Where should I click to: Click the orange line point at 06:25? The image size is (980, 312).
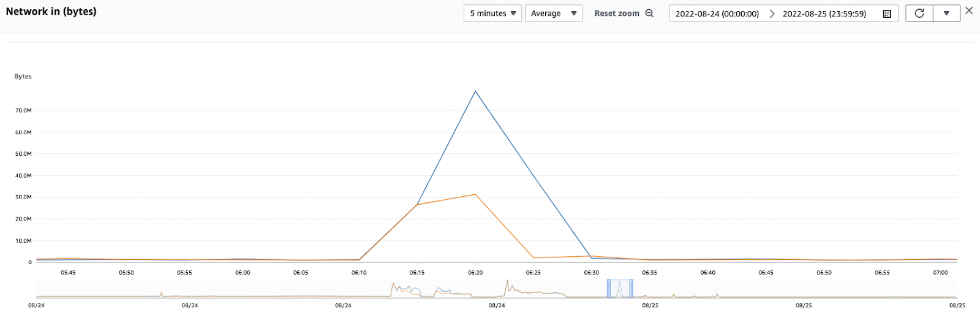tap(533, 258)
